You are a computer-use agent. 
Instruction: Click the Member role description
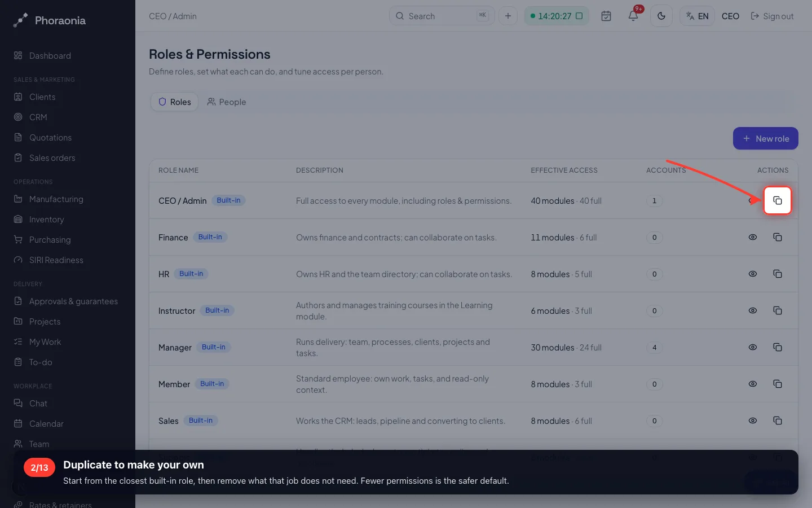(x=392, y=384)
